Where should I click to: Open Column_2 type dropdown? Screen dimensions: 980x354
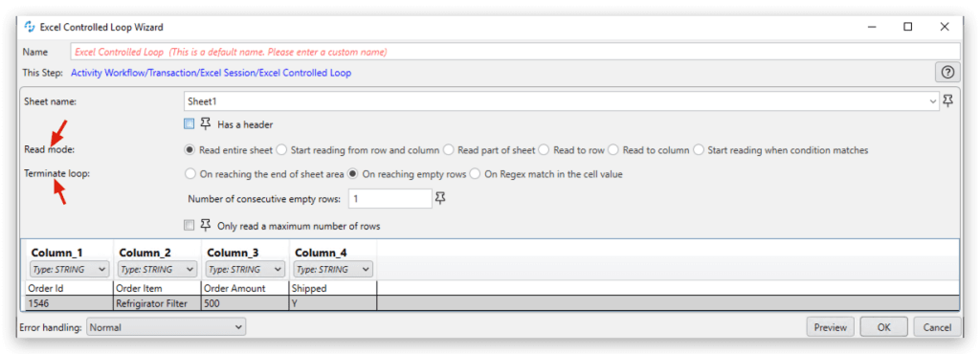coord(158,270)
